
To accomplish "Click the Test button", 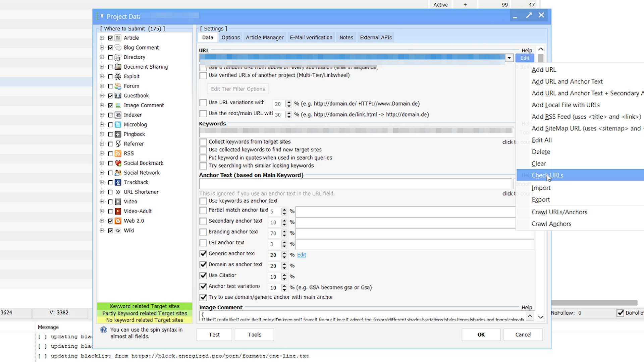I will pyautogui.click(x=214, y=335).
